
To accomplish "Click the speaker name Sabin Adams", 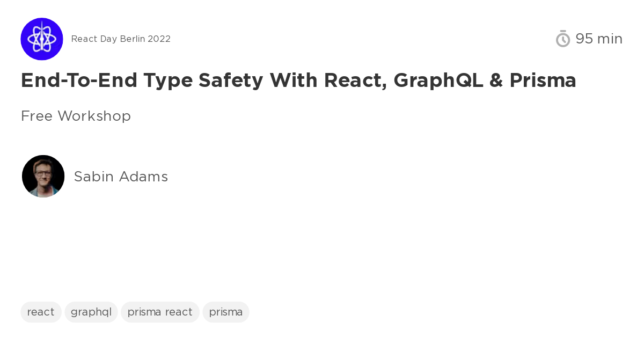I will pos(121,177).
